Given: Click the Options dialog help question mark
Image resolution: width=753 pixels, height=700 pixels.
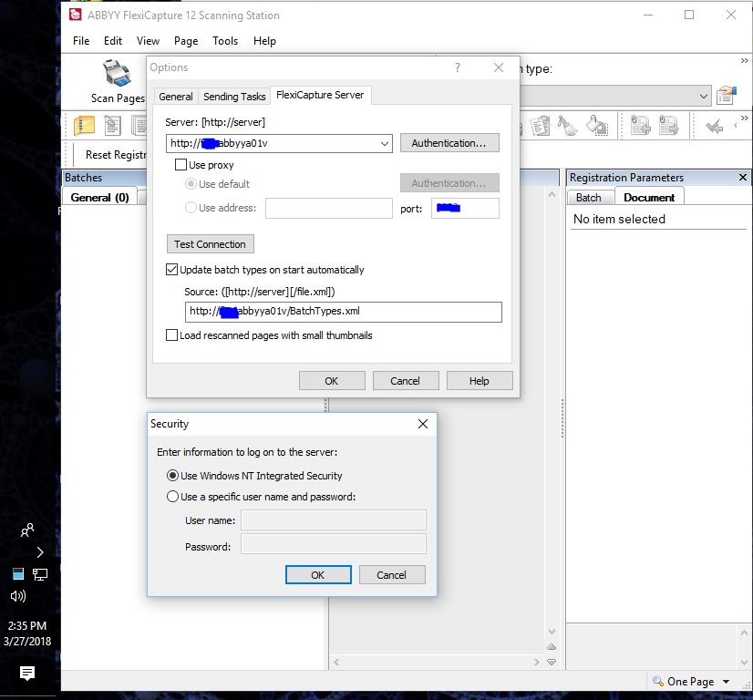Looking at the screenshot, I should (458, 67).
